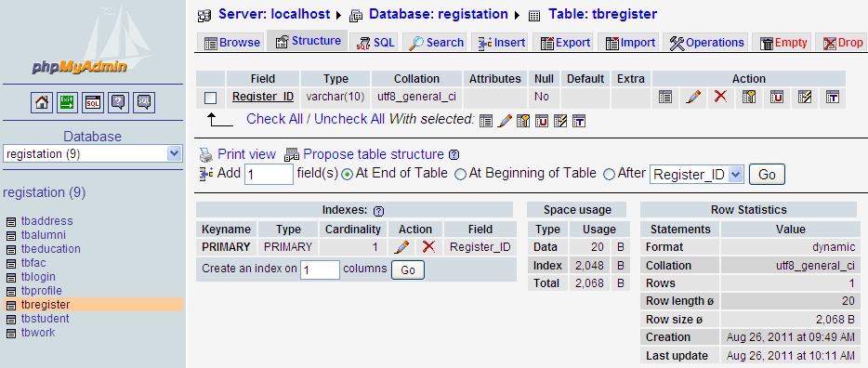Image resolution: width=868 pixels, height=368 pixels.
Task: Select the After field radio button
Action: (609, 175)
